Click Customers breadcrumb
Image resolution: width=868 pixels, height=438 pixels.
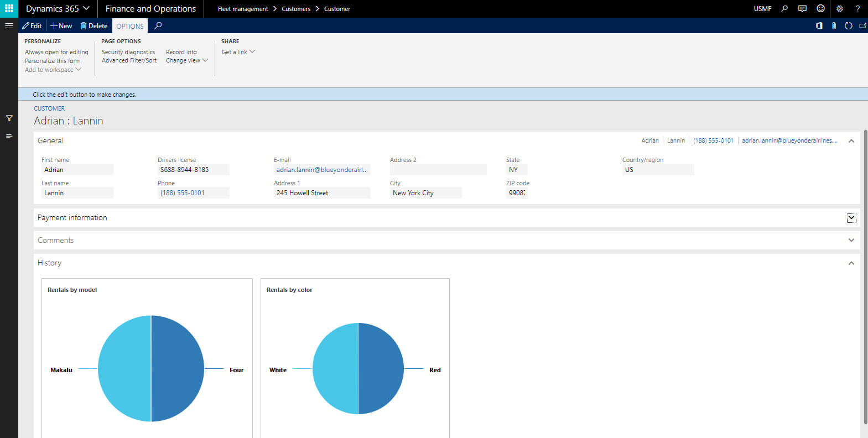tap(296, 9)
